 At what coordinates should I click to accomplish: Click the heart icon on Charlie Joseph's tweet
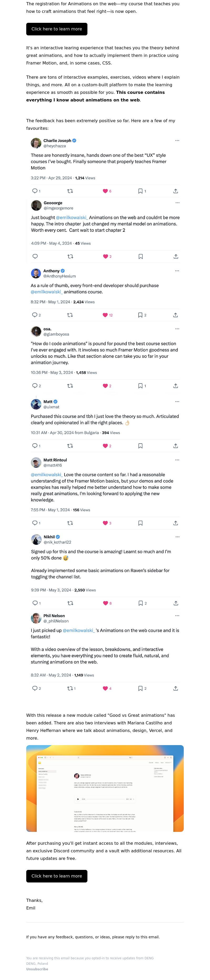(x=105, y=191)
